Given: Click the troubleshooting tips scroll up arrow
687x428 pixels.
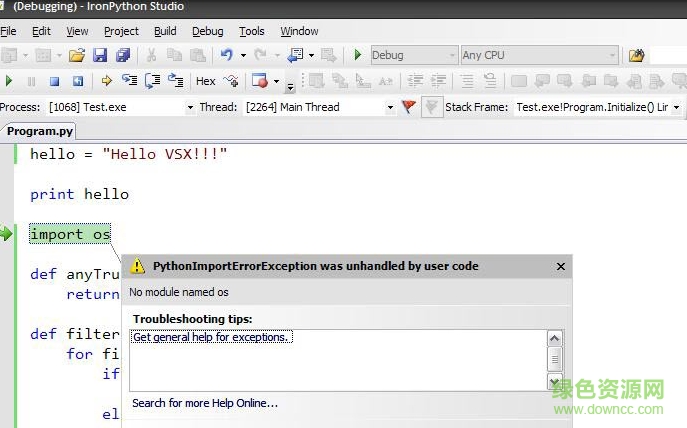Looking at the screenshot, I should pos(554,338).
